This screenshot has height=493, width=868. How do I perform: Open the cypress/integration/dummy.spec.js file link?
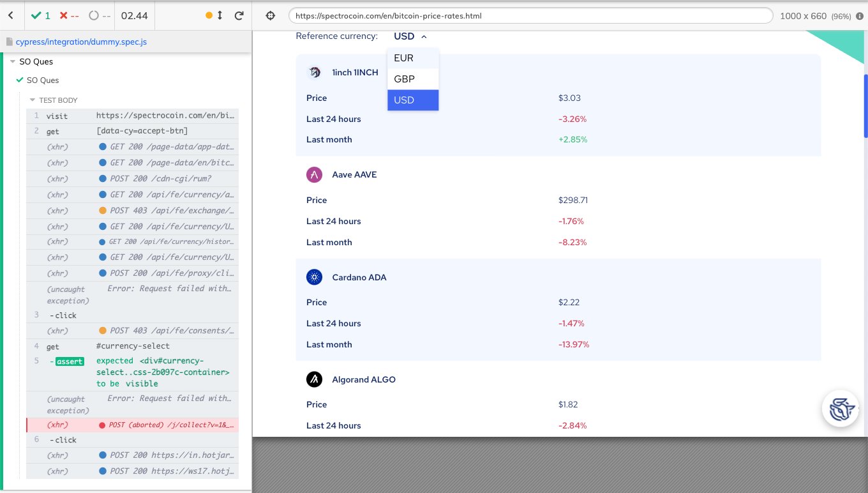[81, 42]
